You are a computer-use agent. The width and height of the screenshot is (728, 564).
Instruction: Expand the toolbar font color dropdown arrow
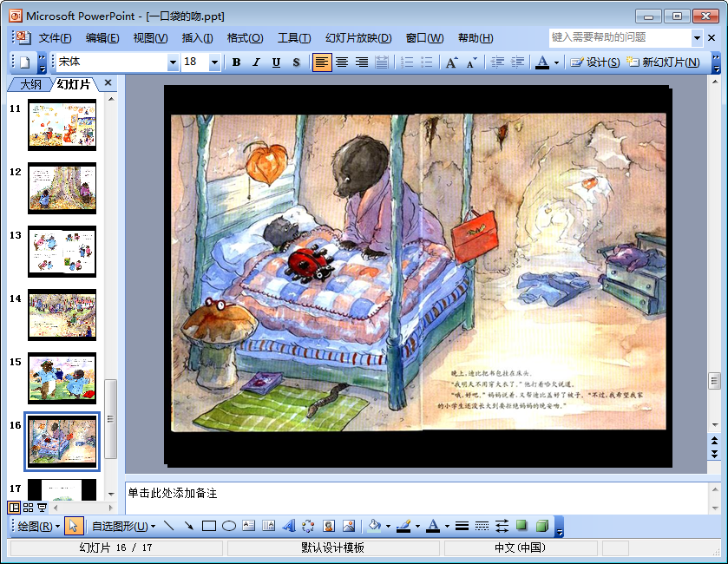(556, 62)
